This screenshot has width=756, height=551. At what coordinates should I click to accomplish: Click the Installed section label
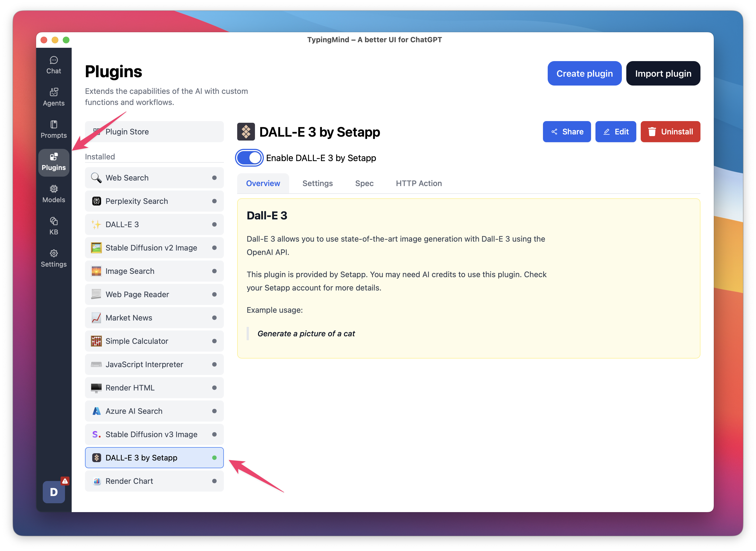tap(100, 157)
